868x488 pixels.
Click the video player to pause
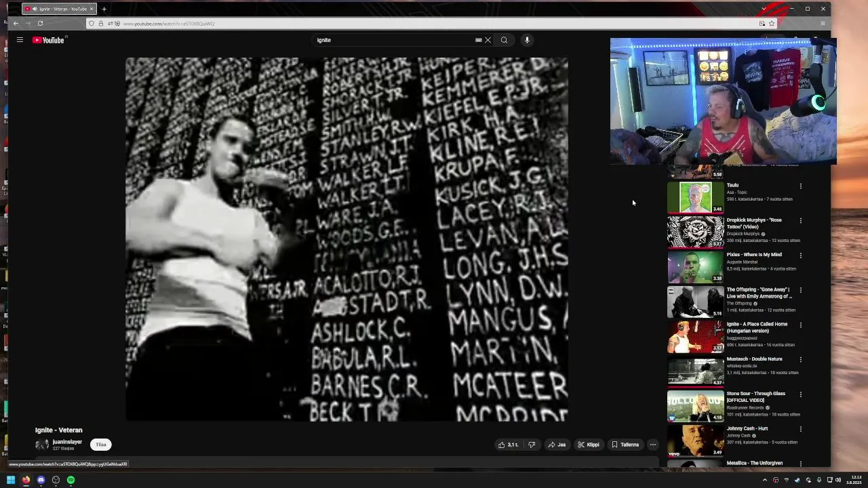(347, 239)
